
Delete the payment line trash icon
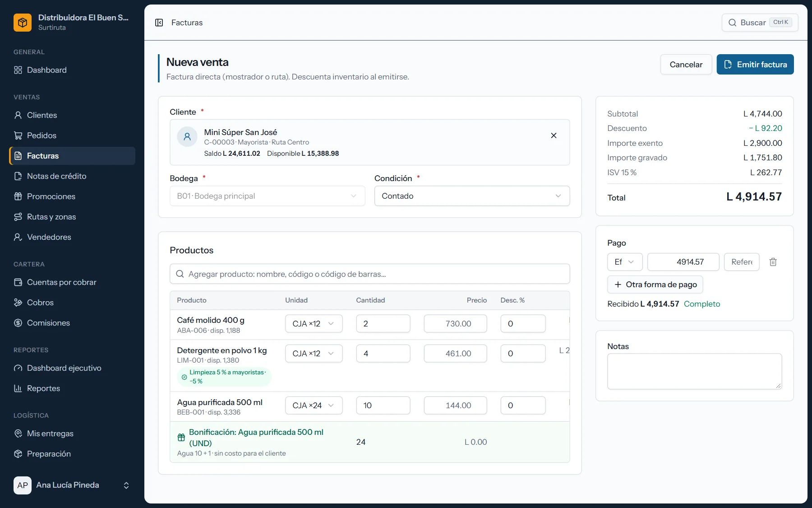[773, 262]
